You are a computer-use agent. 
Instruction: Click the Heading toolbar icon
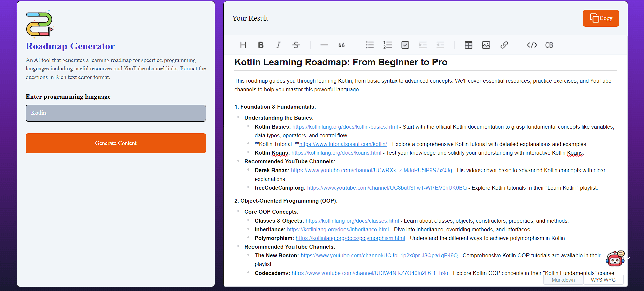tap(243, 45)
